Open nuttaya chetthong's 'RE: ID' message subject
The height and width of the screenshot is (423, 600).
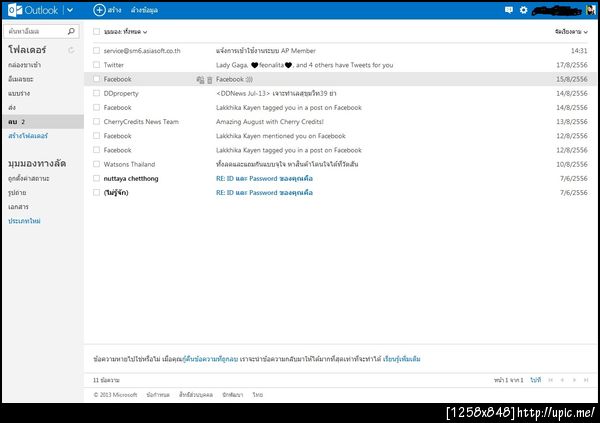click(x=264, y=179)
